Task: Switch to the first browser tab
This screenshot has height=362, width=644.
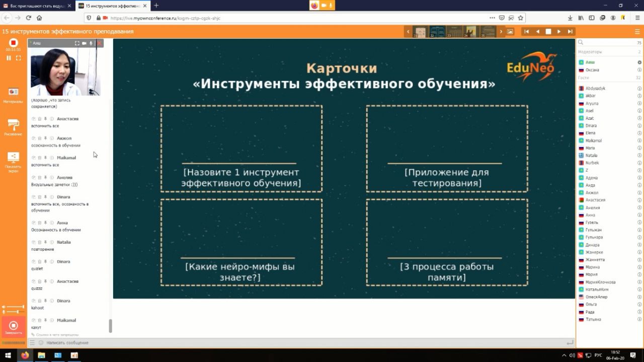Action: coord(36,6)
